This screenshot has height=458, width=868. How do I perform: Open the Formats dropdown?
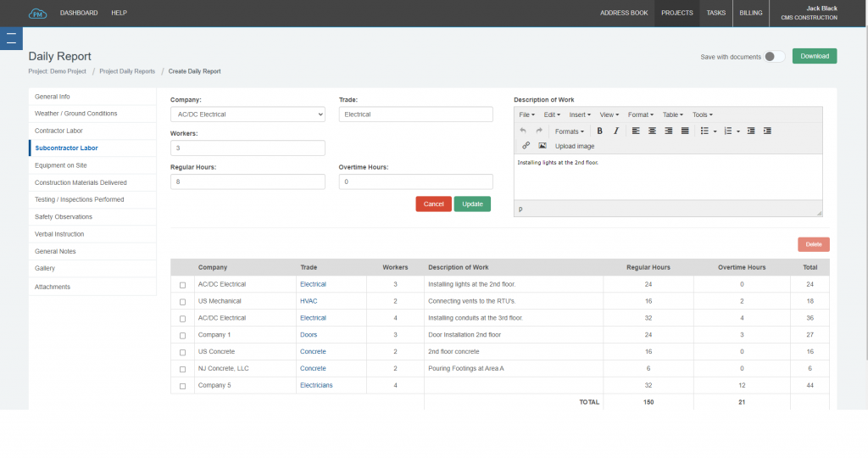(569, 131)
